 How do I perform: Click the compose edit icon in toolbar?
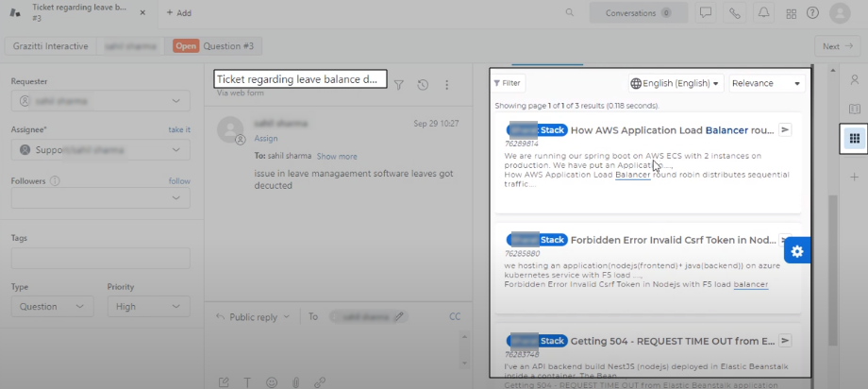224,382
